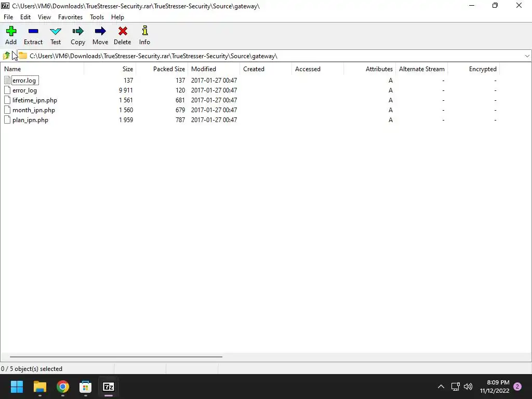
Task: Open the Info toolbar icon
Action: (145, 31)
